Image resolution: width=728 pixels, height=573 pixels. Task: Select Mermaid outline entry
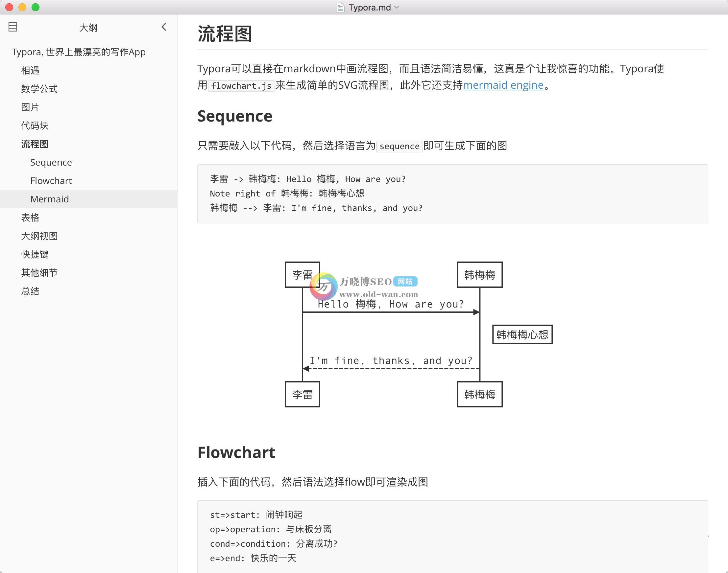click(x=88, y=199)
